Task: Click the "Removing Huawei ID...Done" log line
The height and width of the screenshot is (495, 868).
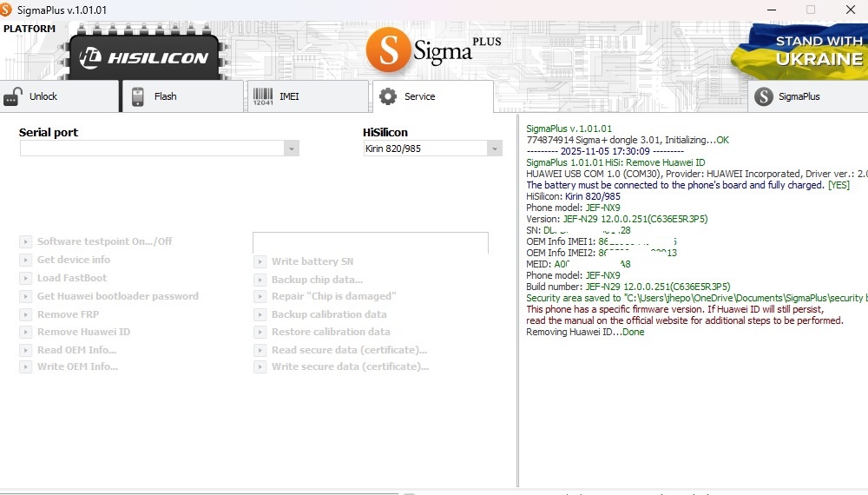Action: (x=585, y=333)
